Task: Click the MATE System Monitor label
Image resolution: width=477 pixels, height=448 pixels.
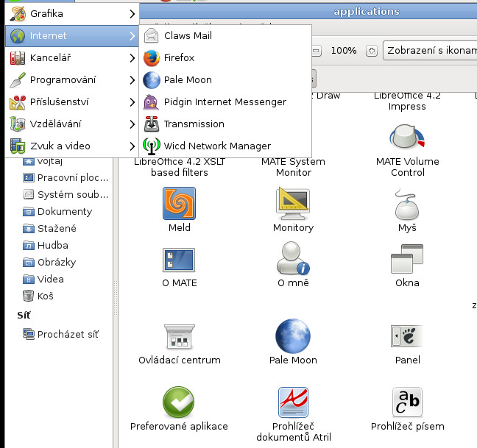Action: pyautogui.click(x=293, y=167)
